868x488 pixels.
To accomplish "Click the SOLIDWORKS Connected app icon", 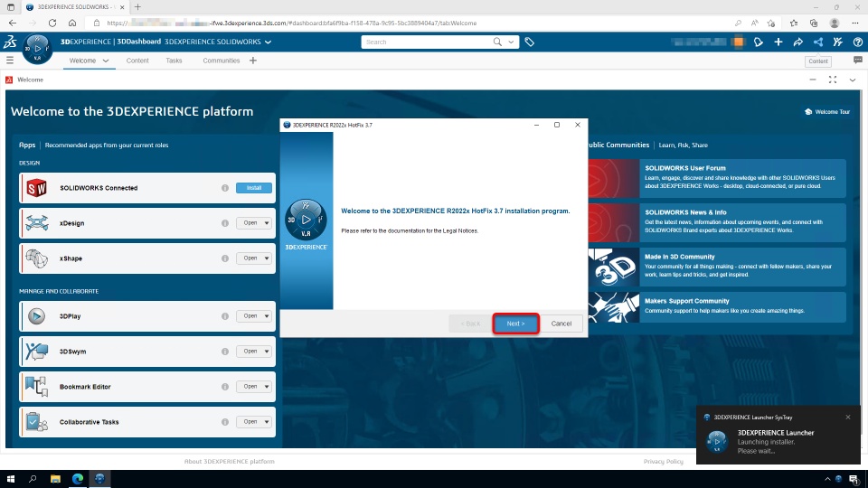I will tap(36, 188).
